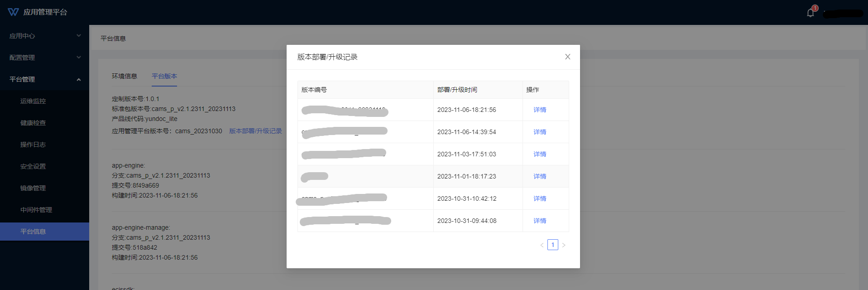This screenshot has height=290, width=868.
Task: Expand the 配置管理 sidebar menu
Action: tap(44, 58)
